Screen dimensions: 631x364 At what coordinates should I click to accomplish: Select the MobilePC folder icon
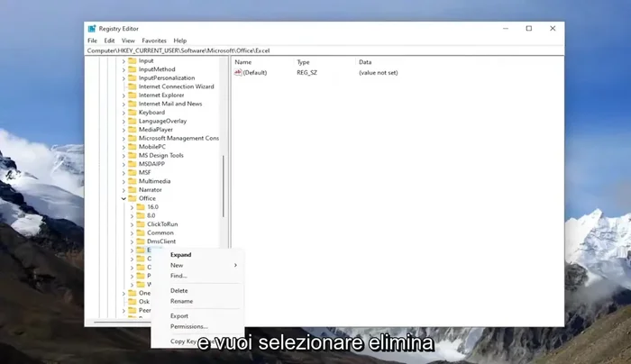[x=132, y=146]
